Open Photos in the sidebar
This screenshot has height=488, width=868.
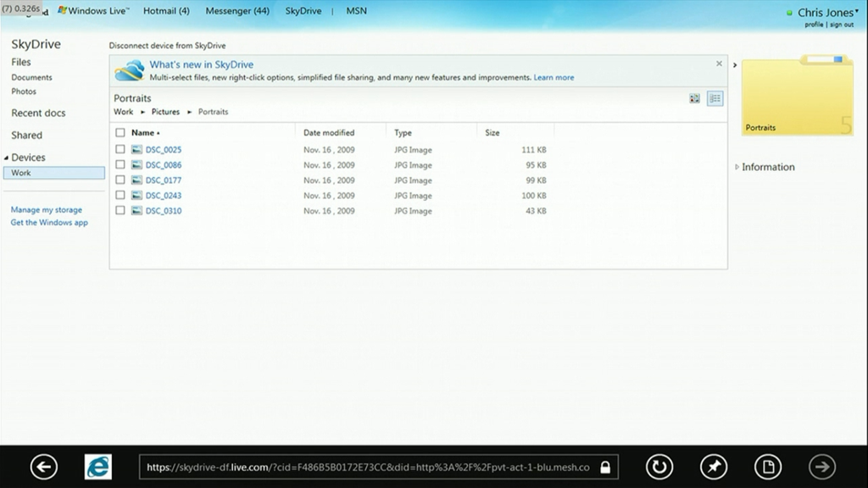pyautogui.click(x=24, y=91)
